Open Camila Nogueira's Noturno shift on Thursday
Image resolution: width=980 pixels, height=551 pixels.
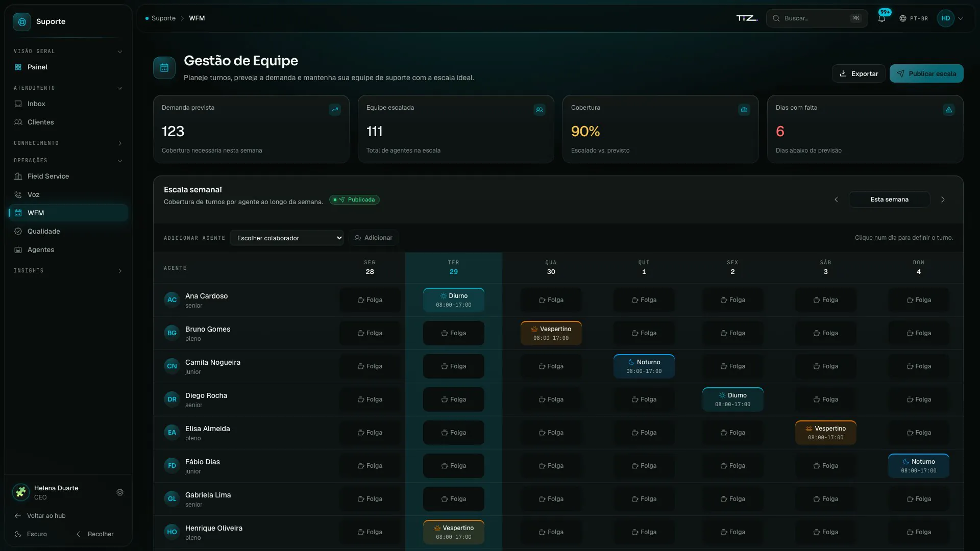[x=644, y=366]
